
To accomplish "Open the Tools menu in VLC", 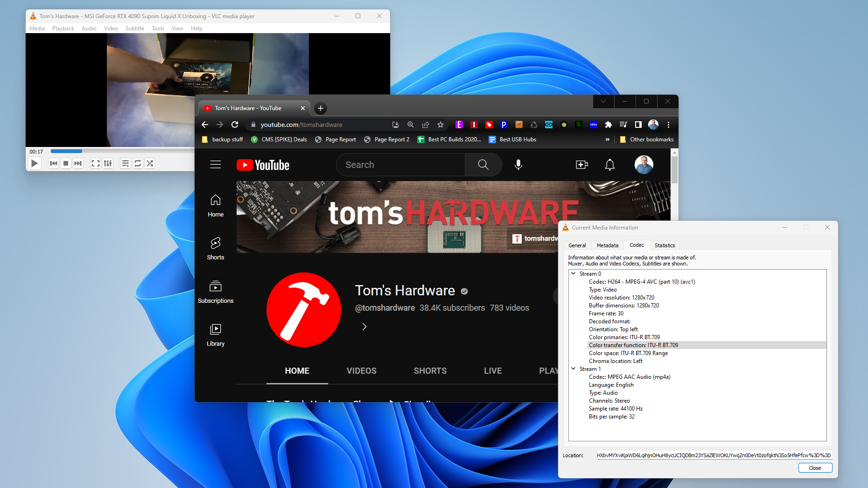I will pos(157,28).
